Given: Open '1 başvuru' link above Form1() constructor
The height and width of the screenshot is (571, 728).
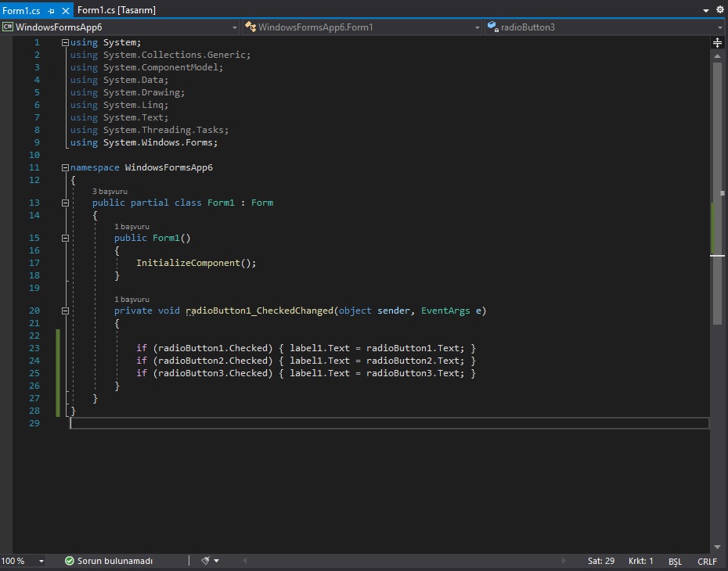Looking at the screenshot, I should 132,226.
